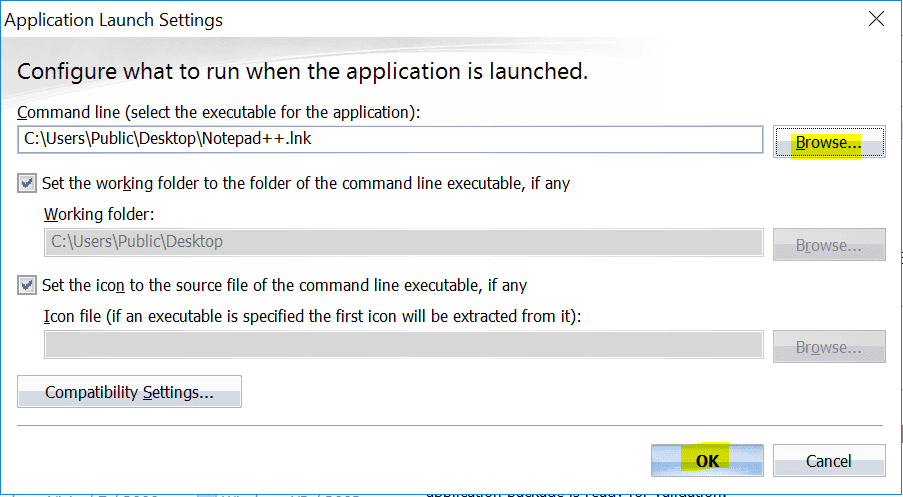Click the 'Command line' label text

point(218,113)
